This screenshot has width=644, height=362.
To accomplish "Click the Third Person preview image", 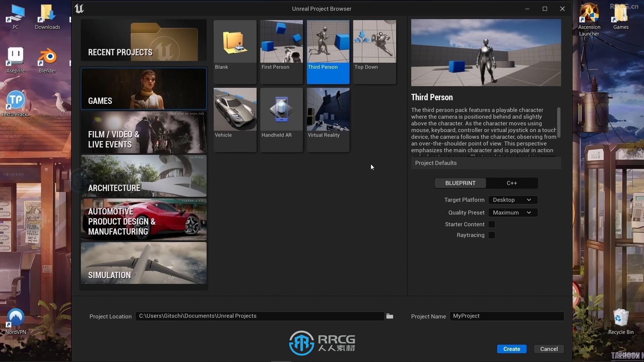I will tap(486, 53).
